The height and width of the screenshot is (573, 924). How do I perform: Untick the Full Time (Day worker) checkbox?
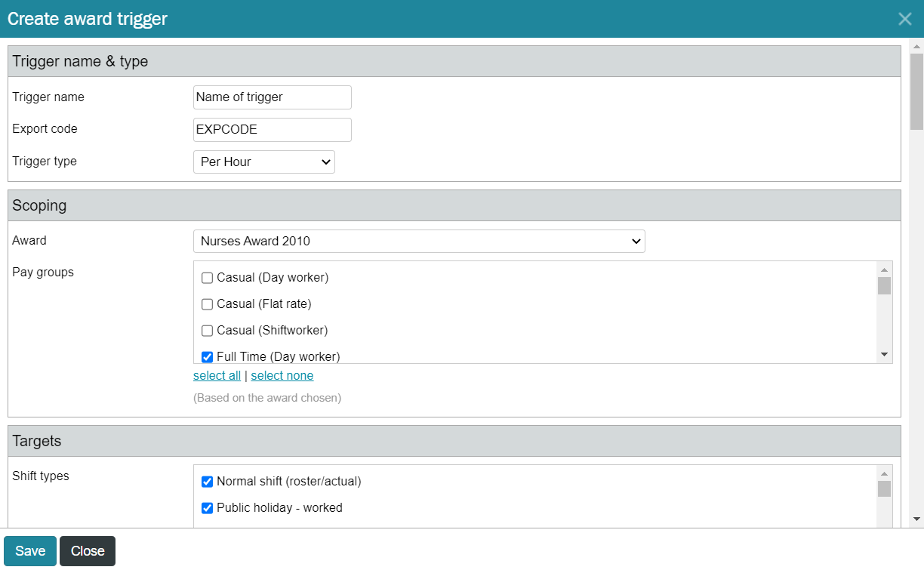click(207, 357)
